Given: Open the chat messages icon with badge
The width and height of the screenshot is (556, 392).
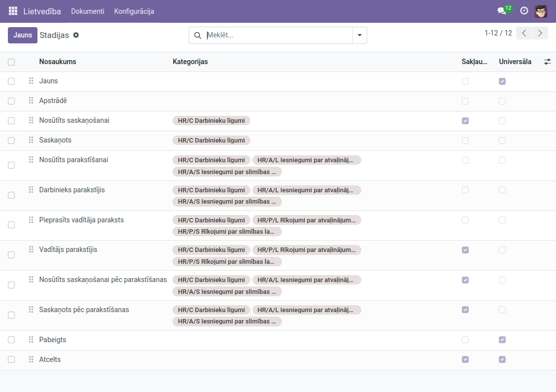Looking at the screenshot, I should coord(502,11).
